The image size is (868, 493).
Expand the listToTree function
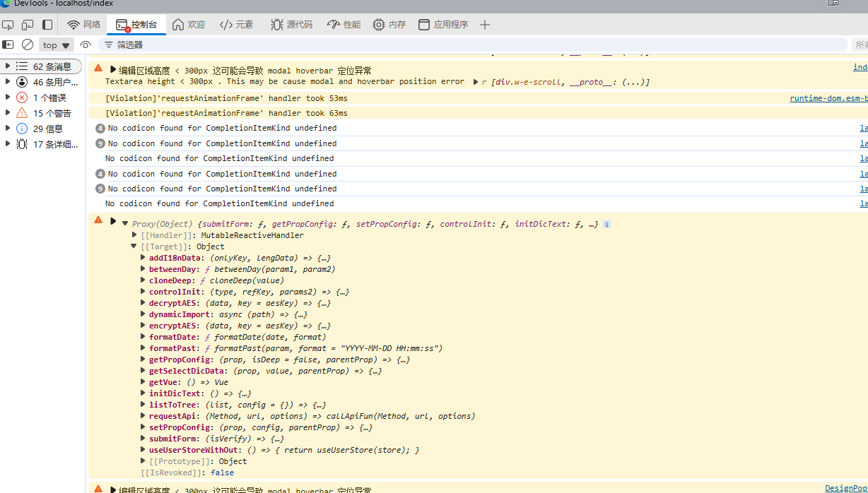[143, 405]
